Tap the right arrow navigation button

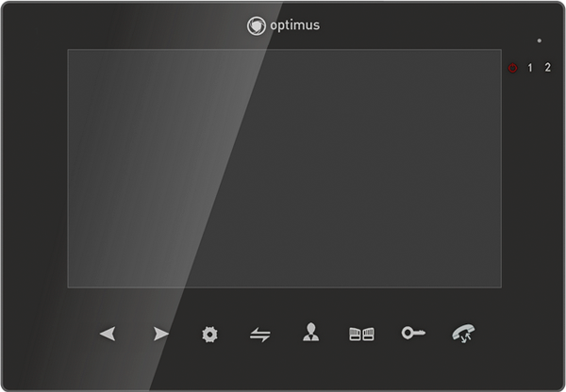160,334
